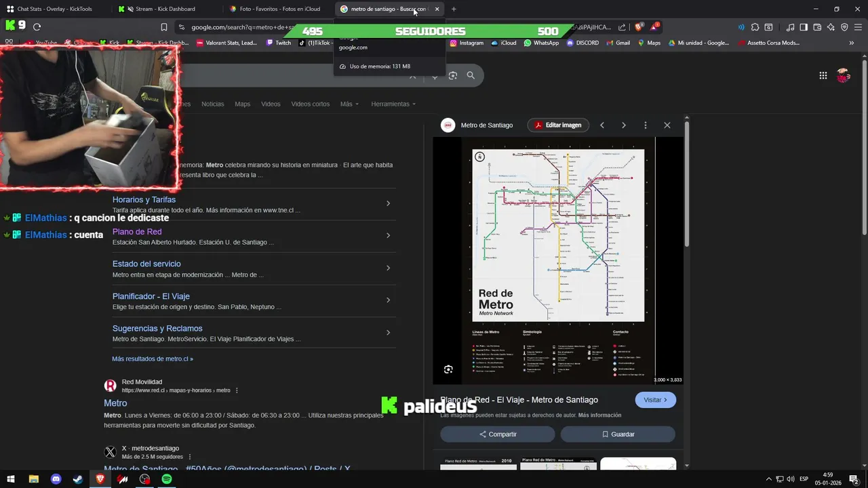
Task: Open the Estado del servicio link
Action: click(x=146, y=264)
